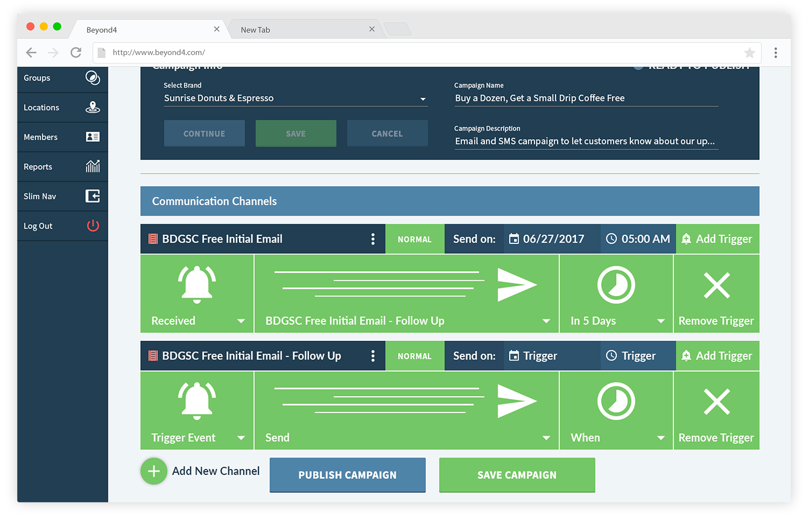Click green plus to add new channel
The image size is (812, 518).
153,471
